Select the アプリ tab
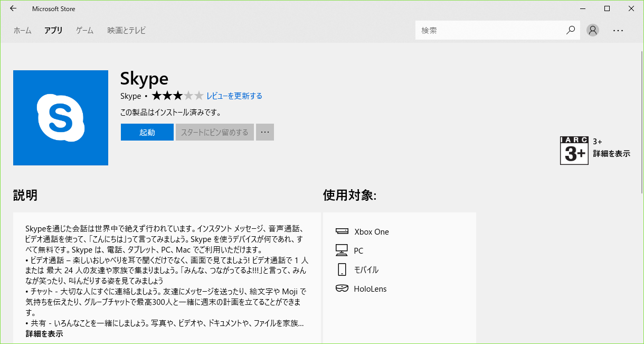Viewport: 644px width, 344px height. click(x=53, y=31)
